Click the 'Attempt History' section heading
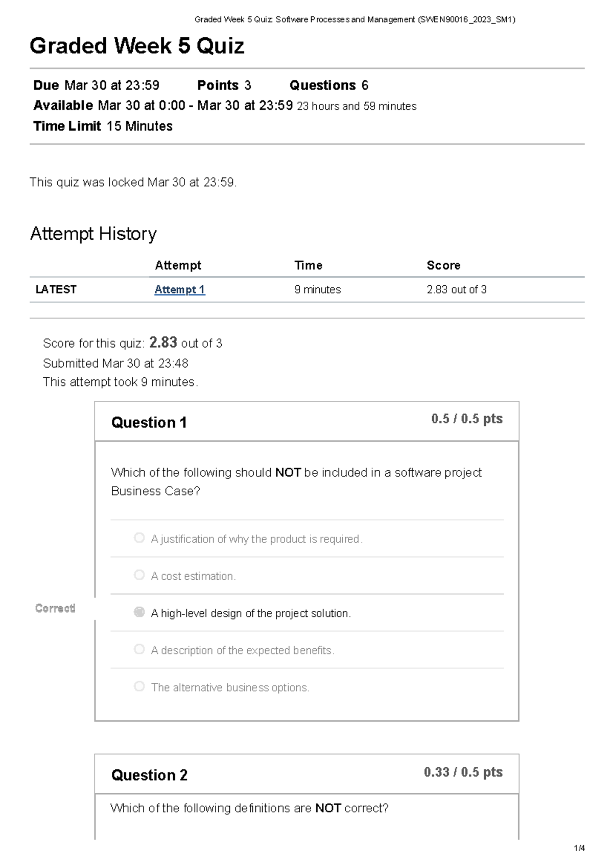Image resolution: width=613 pixels, height=868 pixels. point(93,234)
